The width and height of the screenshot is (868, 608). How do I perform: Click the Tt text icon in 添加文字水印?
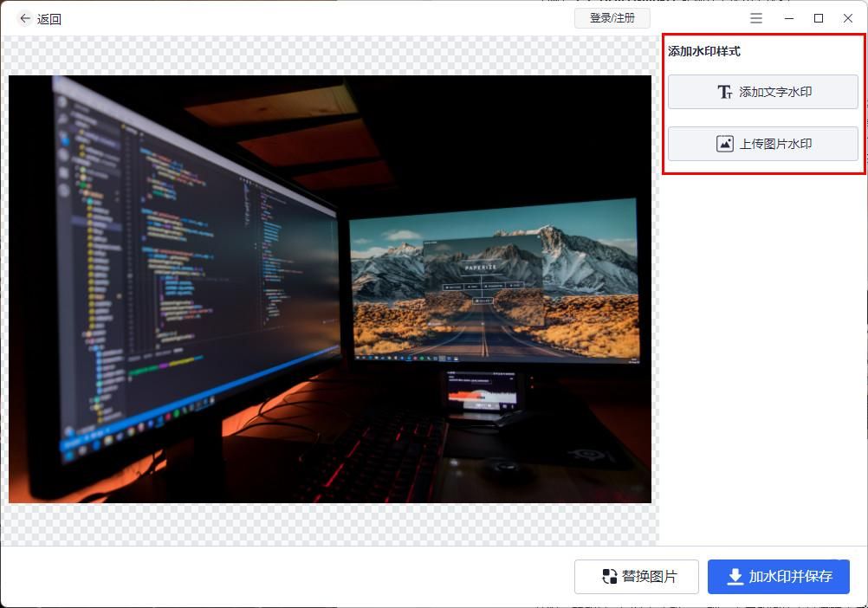point(725,91)
